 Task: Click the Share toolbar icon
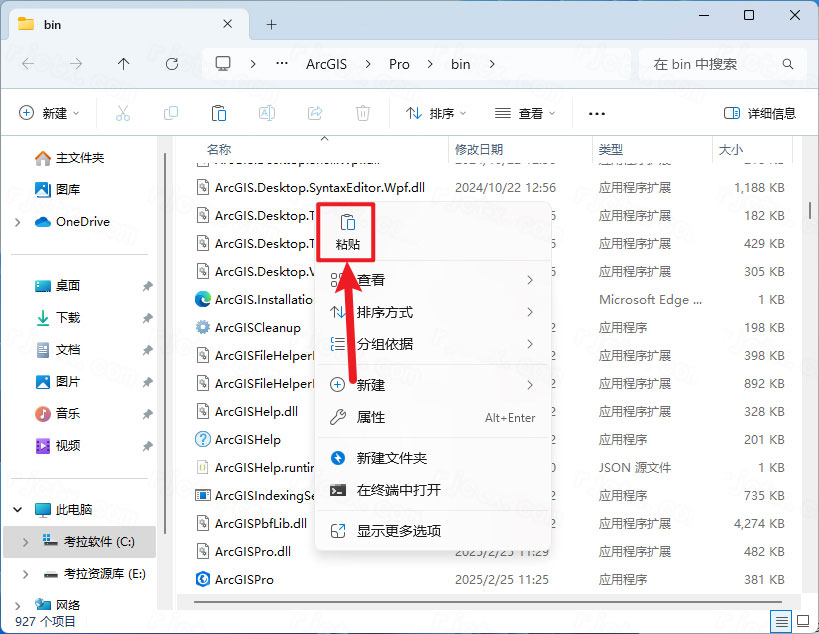point(315,113)
